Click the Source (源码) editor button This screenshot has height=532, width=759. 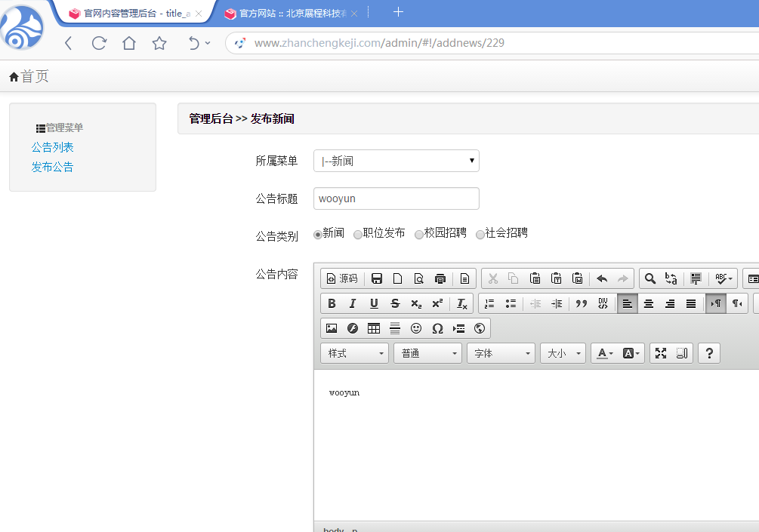click(x=342, y=278)
